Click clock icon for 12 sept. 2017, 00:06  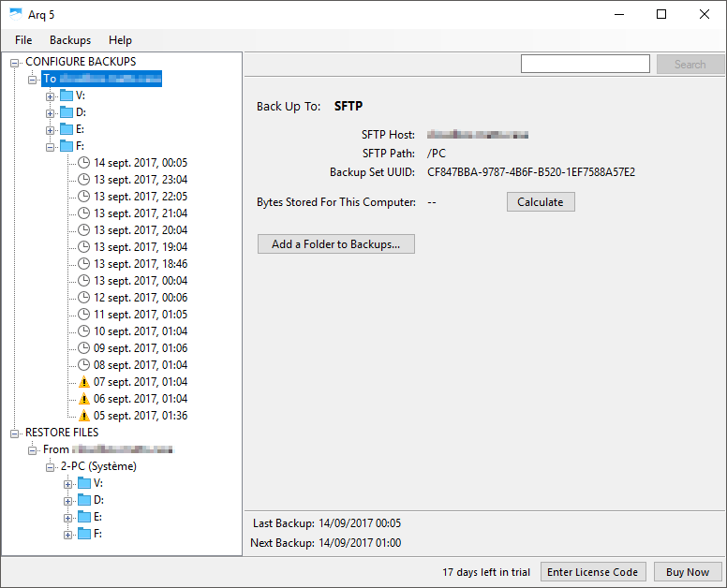[x=83, y=298]
